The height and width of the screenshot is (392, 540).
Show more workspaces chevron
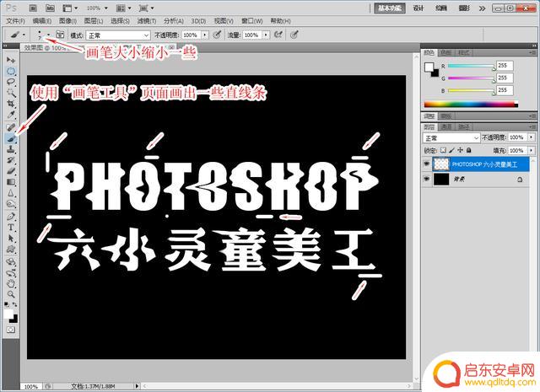(x=482, y=8)
